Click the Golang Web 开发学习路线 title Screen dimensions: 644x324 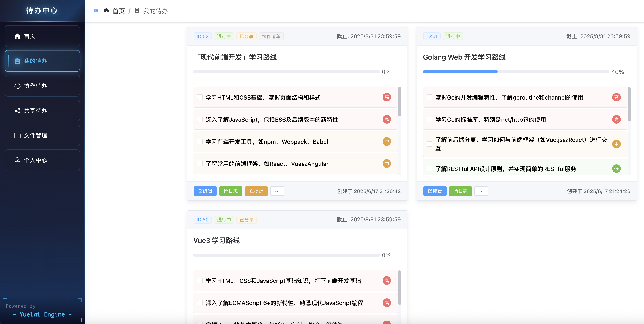(464, 57)
